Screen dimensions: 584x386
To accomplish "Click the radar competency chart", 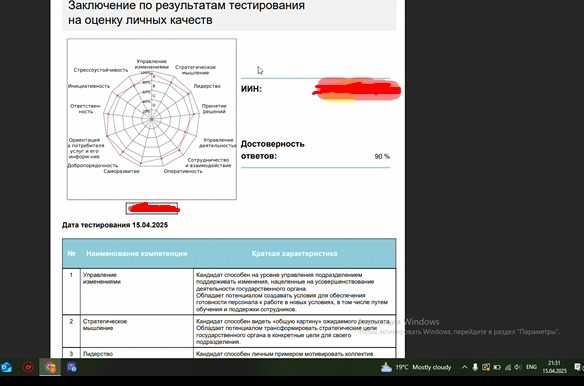I will click(152, 119).
